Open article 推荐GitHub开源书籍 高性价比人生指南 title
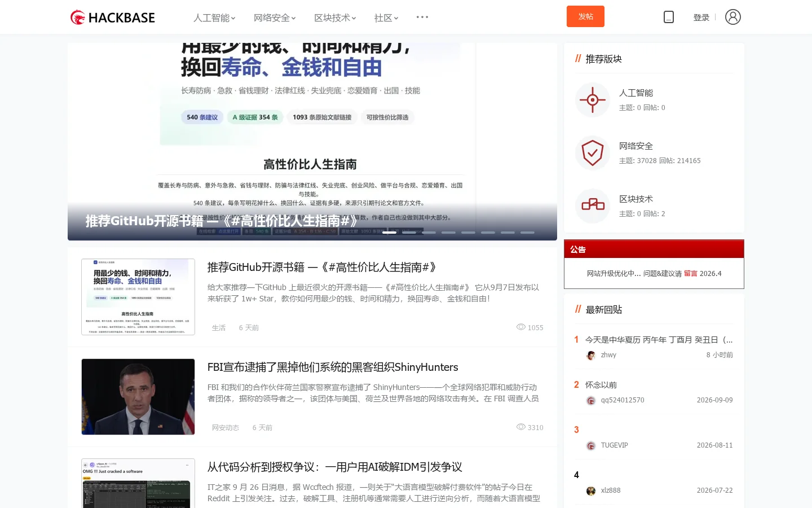This screenshot has width=812, height=508. pyautogui.click(x=322, y=267)
